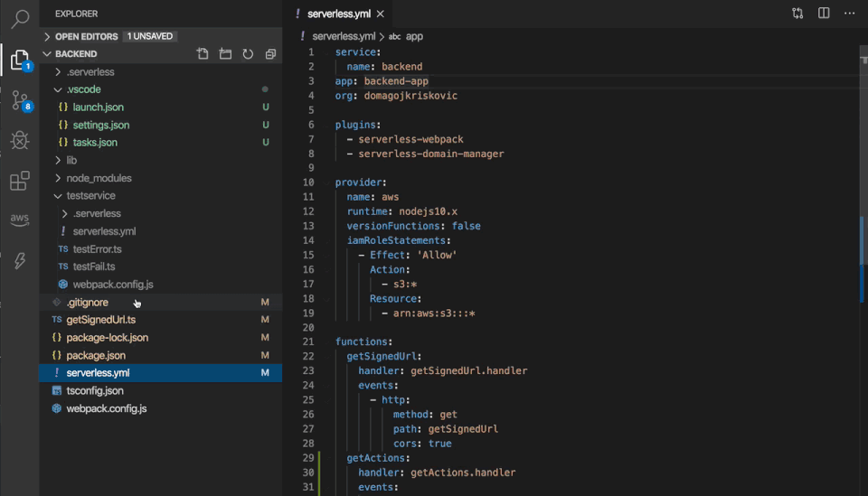Click line number 21 in the gutter
Viewport: 868px width, 496px height.
[308, 342]
